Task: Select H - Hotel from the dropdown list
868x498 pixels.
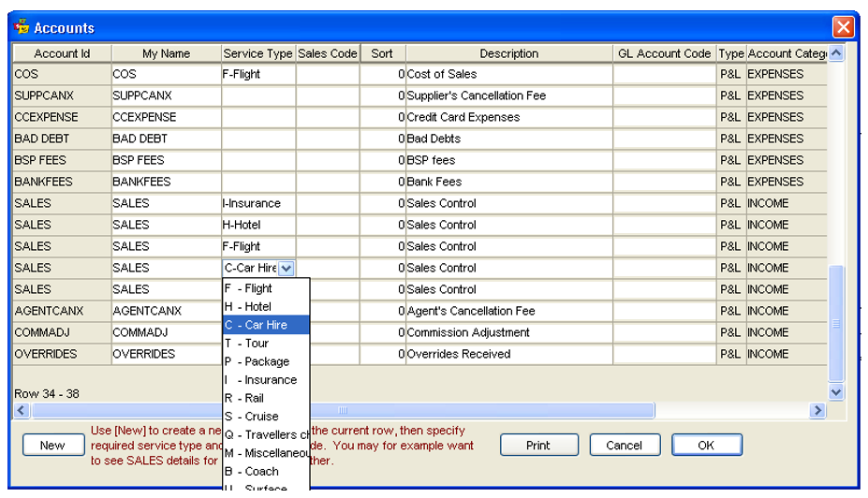Action: (266, 306)
